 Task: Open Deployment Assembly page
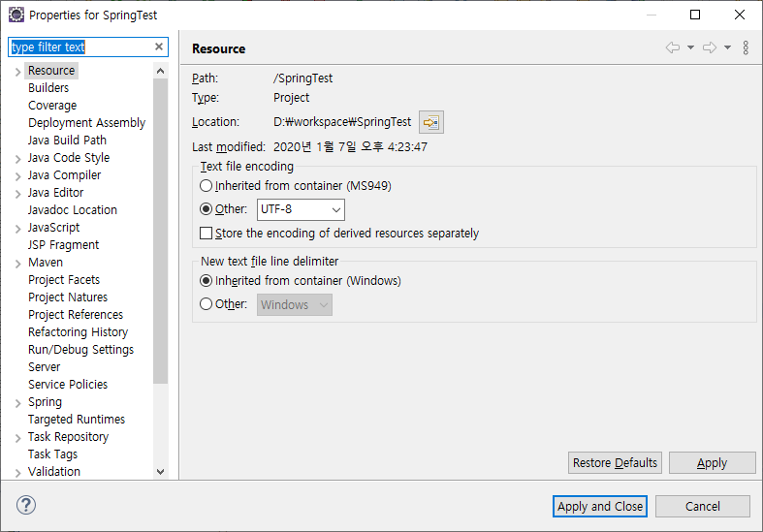coord(86,123)
